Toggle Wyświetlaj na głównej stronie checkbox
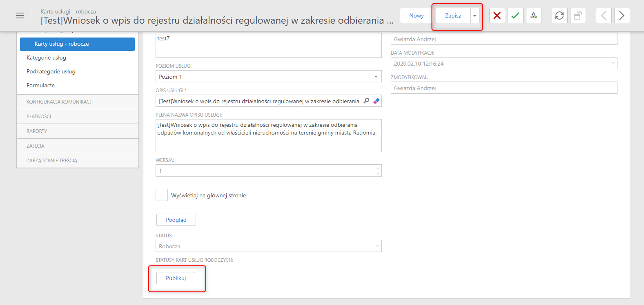 click(x=162, y=195)
